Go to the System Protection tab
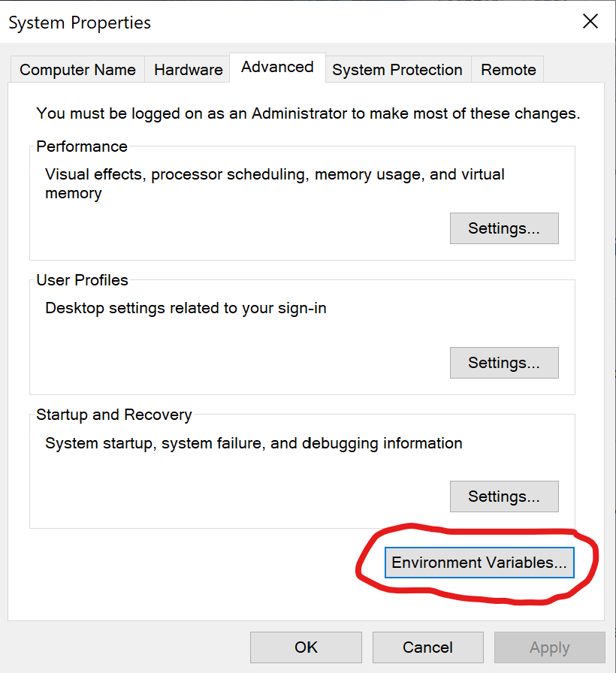 click(397, 70)
